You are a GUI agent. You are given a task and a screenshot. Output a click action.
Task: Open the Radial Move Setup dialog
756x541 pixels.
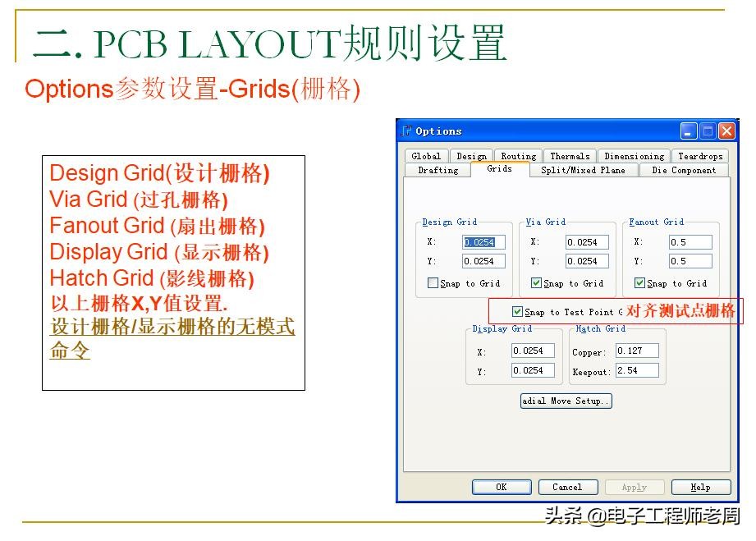[566, 401]
